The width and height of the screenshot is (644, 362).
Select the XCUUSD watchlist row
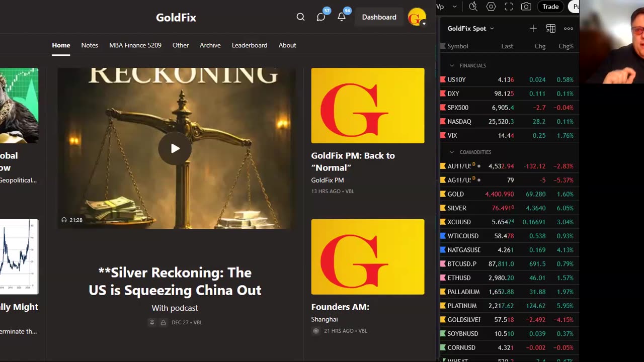509,222
